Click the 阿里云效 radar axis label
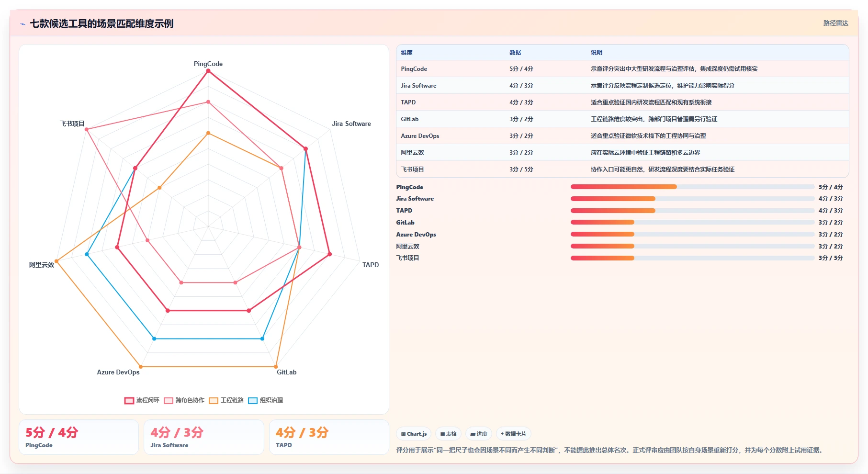 coord(42,265)
